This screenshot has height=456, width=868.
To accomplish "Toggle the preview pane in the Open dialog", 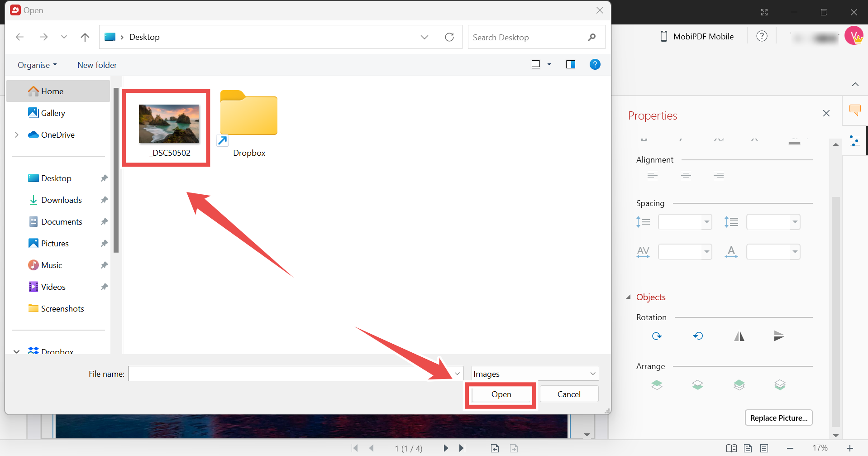I will (x=570, y=64).
